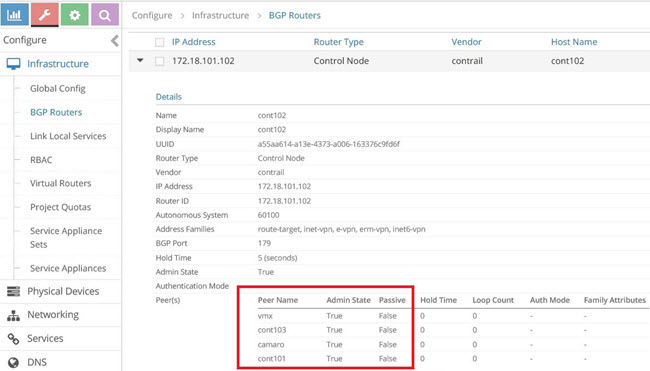Expand DNS section

pyautogui.click(x=37, y=362)
